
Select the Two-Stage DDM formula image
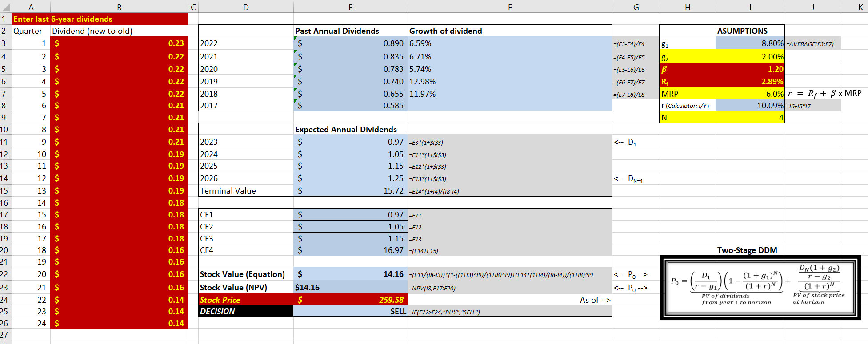click(760, 288)
